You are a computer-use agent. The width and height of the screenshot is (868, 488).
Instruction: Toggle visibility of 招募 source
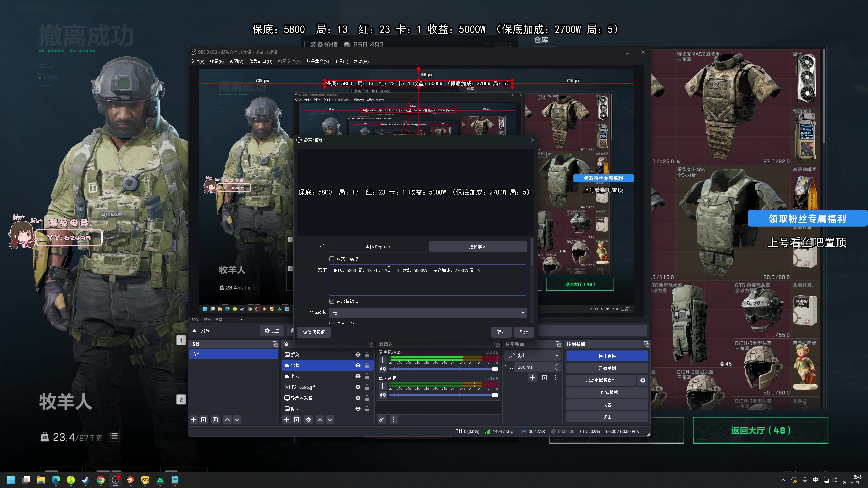click(x=358, y=365)
